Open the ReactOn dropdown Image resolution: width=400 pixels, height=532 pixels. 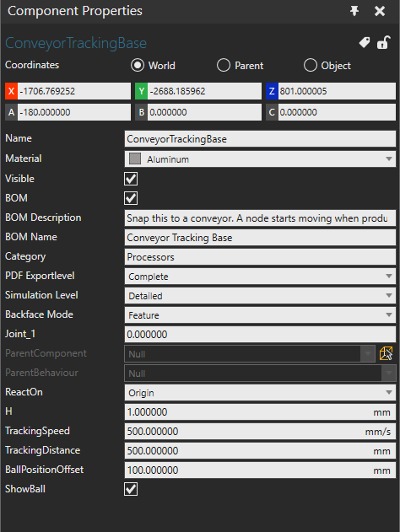260,393
